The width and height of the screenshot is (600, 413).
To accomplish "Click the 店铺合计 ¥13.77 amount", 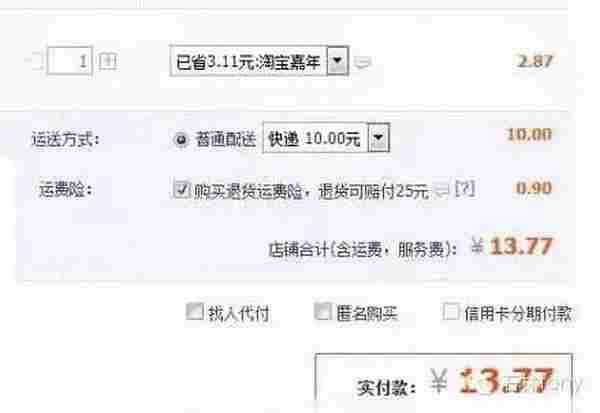I will pyautogui.click(x=512, y=246).
